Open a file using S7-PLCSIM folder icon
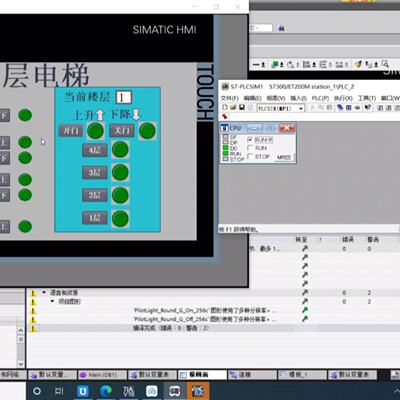The height and width of the screenshot is (400, 400). click(x=233, y=108)
